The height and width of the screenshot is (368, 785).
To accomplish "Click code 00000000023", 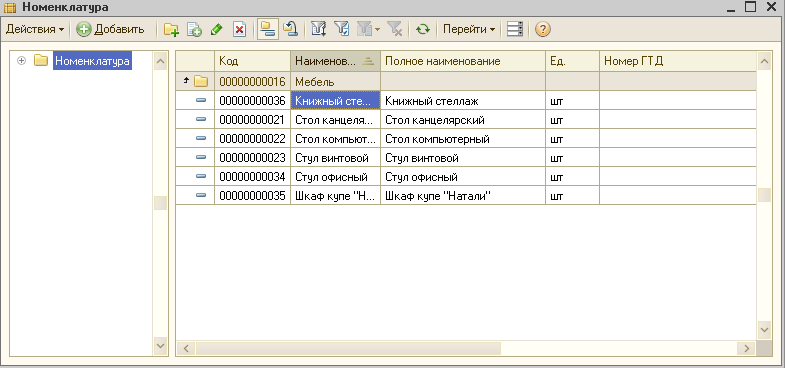I will click(252, 158).
